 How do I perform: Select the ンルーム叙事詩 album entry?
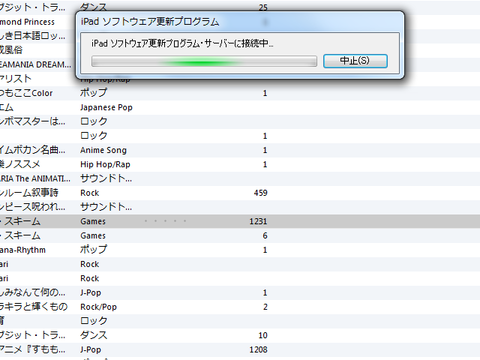pyautogui.click(x=29, y=193)
